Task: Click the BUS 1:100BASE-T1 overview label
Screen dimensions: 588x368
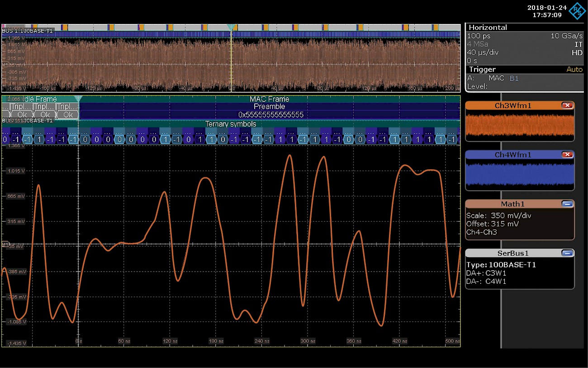Action: [27, 31]
